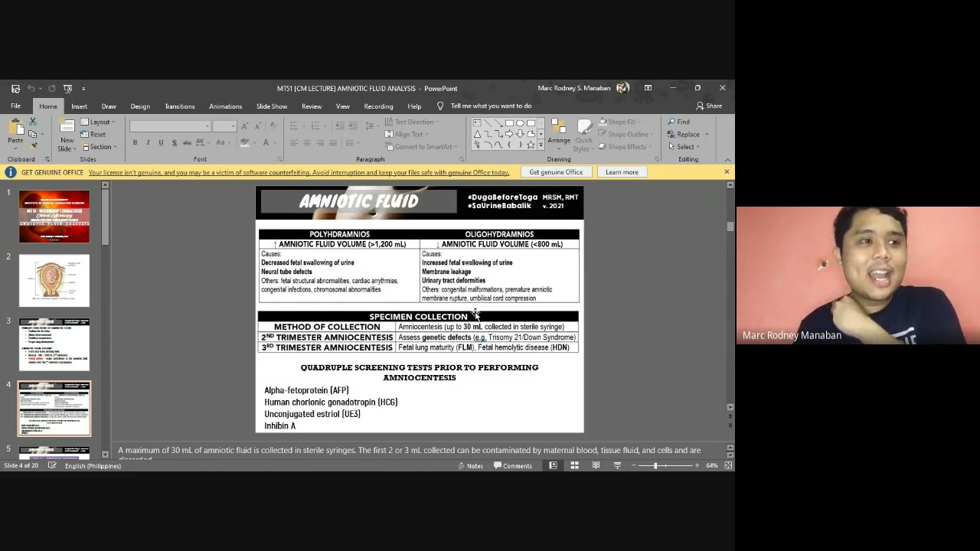Screen dimensions: 980x551
Task: Share the presentation
Action: pos(709,106)
